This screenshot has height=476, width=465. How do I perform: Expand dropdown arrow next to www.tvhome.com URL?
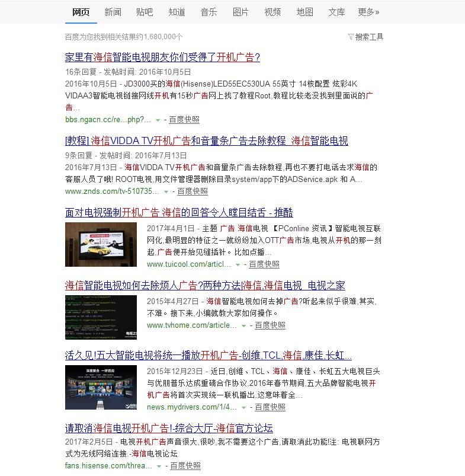point(243,326)
